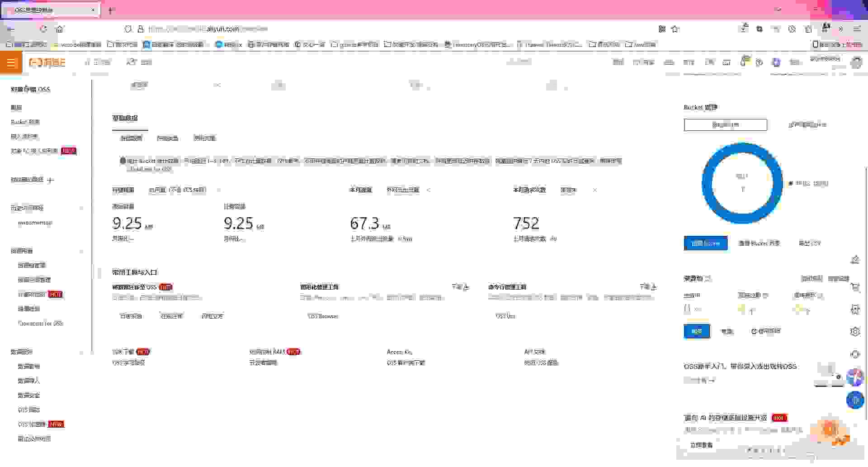
Task: Open 使用明细 for resource packages
Action: (766, 331)
